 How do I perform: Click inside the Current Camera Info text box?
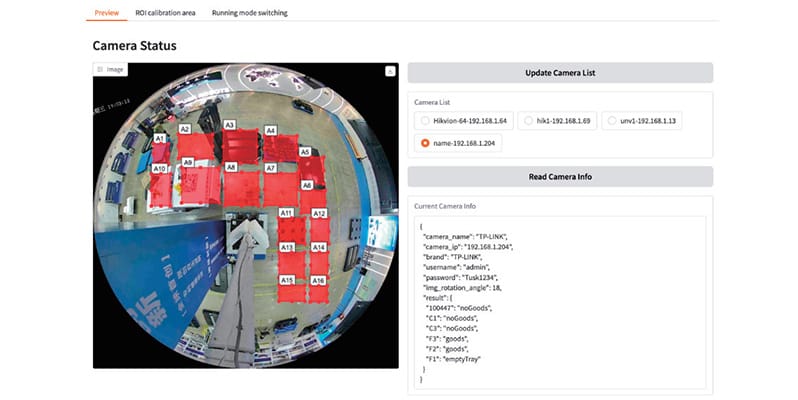point(560,300)
